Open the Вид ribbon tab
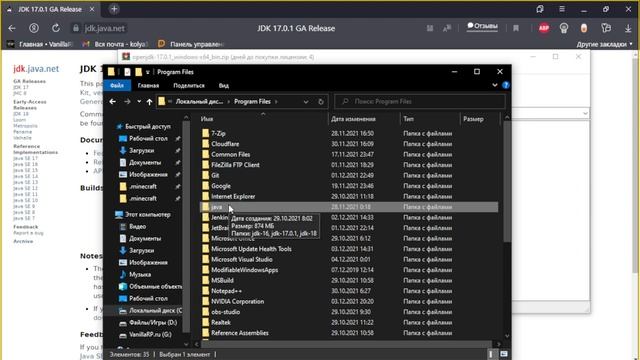Image resolution: width=640 pixels, height=360 pixels. point(224,85)
